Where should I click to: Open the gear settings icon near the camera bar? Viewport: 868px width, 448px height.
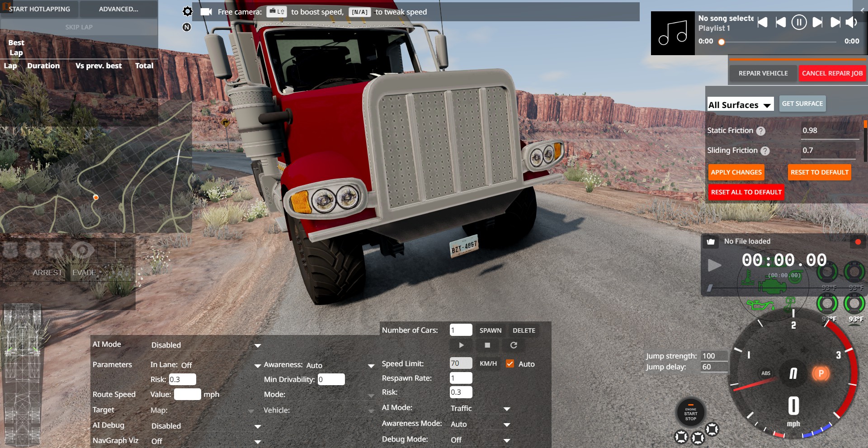[188, 11]
